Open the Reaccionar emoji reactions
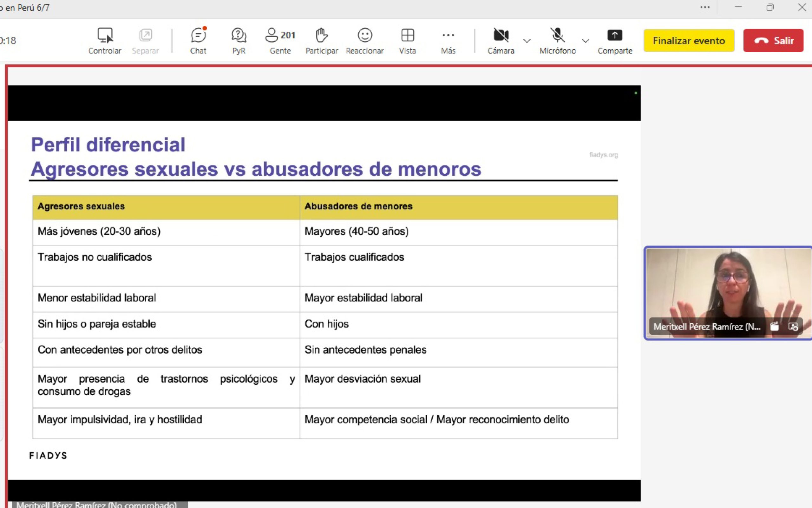812x508 pixels. point(365,41)
